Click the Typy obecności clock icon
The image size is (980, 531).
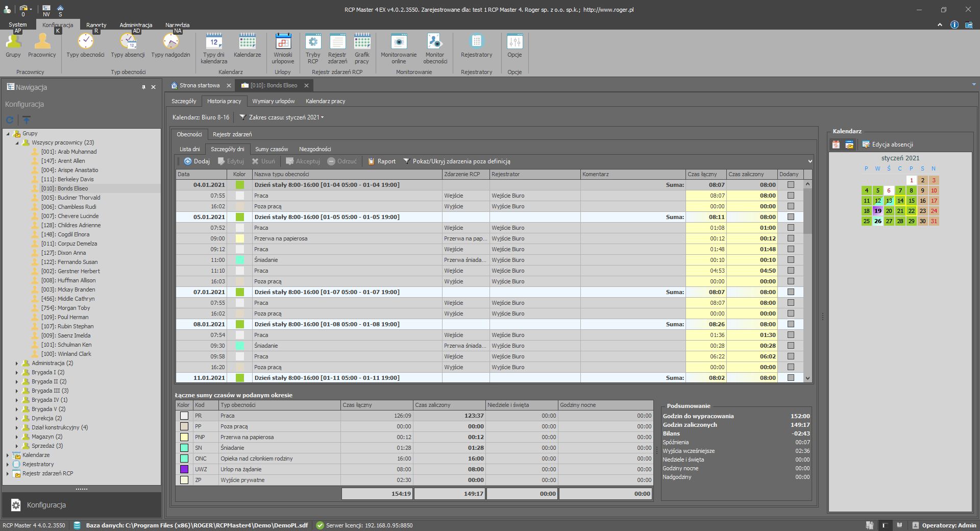tap(85, 42)
